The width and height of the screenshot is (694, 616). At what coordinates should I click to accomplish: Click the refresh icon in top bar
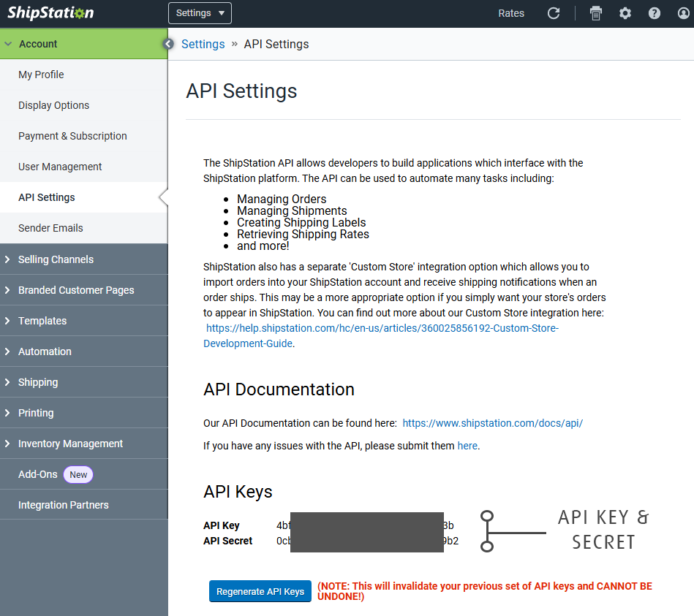pyautogui.click(x=554, y=13)
